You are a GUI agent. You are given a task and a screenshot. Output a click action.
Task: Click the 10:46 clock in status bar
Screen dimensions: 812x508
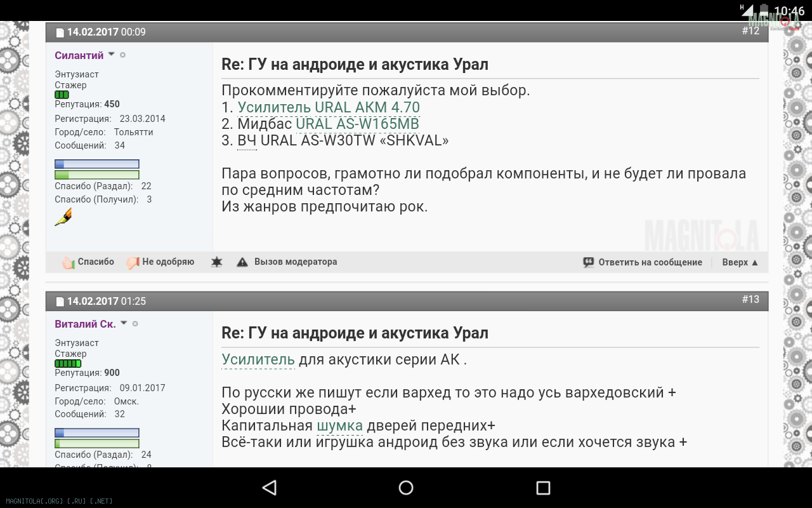[x=789, y=11]
